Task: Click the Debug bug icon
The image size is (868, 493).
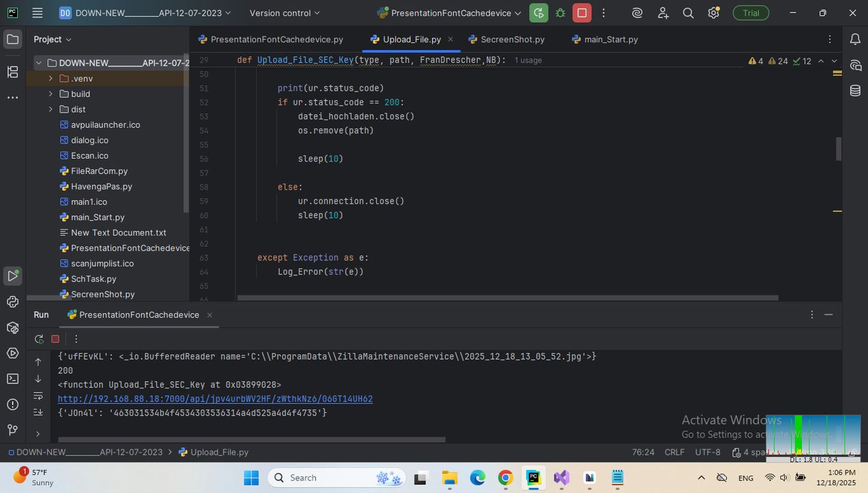Action: click(560, 13)
